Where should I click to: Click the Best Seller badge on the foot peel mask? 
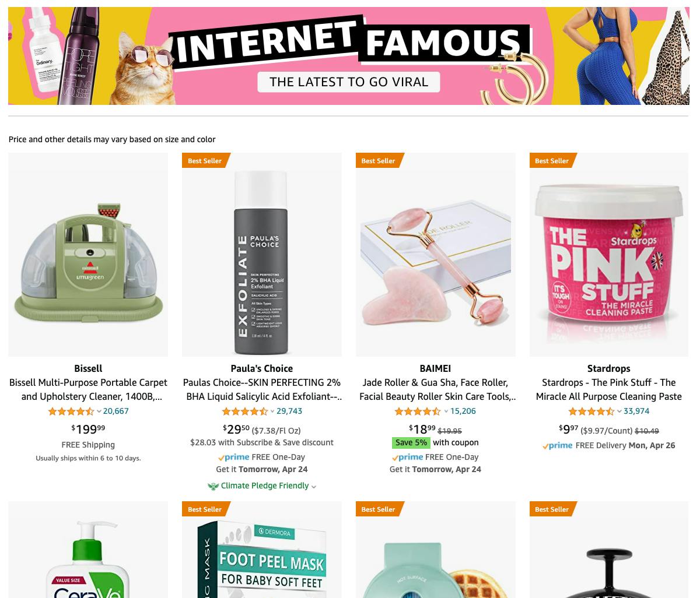pyautogui.click(x=205, y=509)
